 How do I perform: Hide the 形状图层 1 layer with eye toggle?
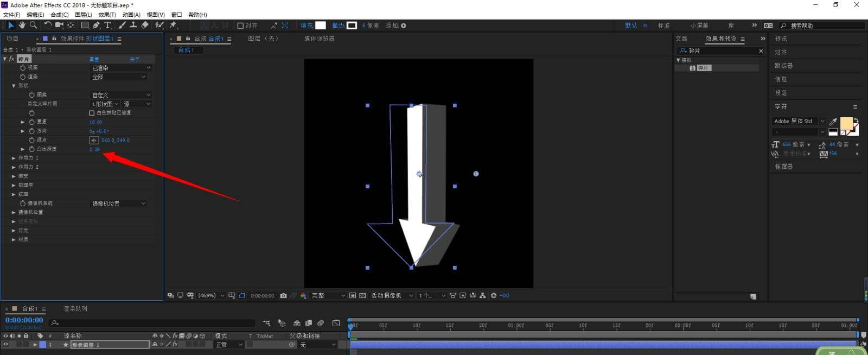point(6,345)
